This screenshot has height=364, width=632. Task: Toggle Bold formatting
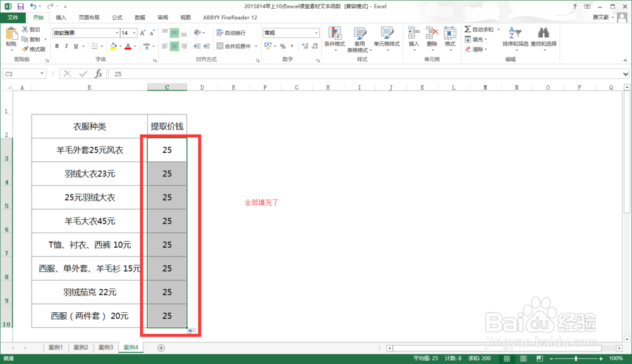tap(57, 46)
